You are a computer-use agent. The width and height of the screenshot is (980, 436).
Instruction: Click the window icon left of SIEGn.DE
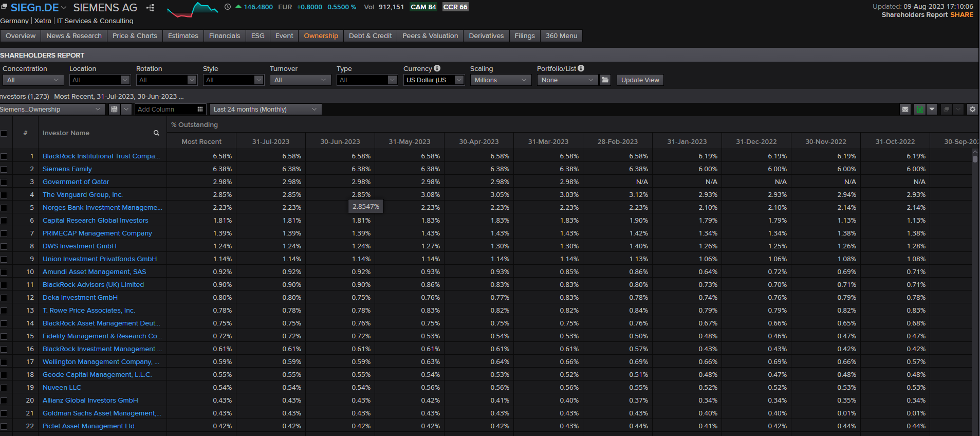click(x=4, y=7)
